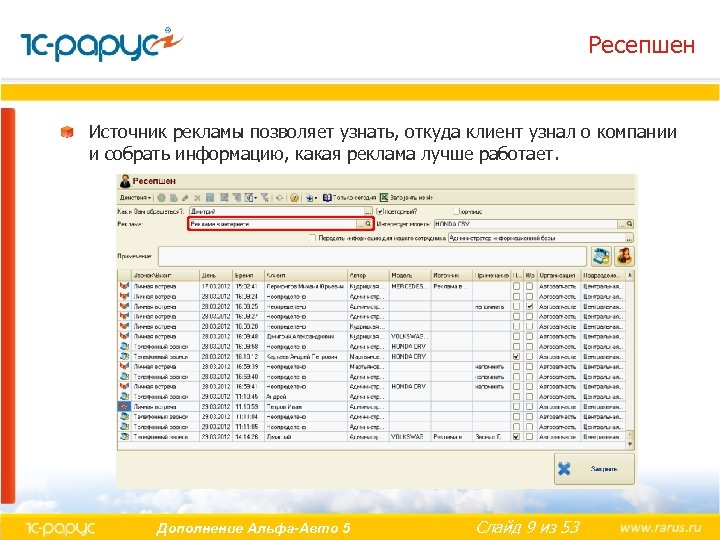Viewport: 720px width, 540px height.
Task: Sort by the День column header
Action: [x=216, y=275]
